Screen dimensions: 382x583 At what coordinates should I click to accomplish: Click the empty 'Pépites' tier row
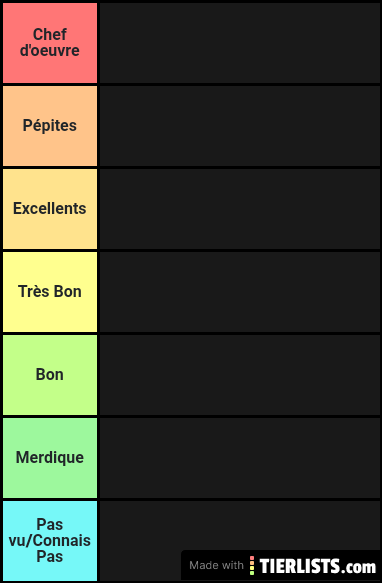[x=240, y=126]
